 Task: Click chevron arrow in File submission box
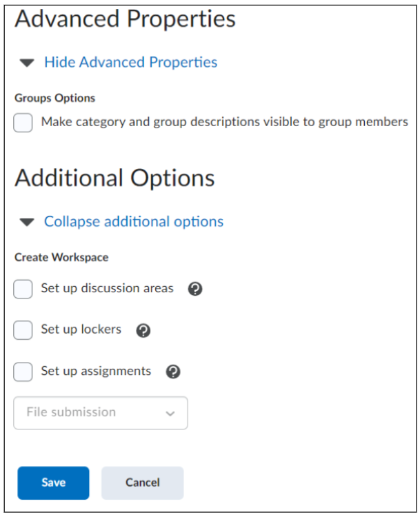[170, 413]
